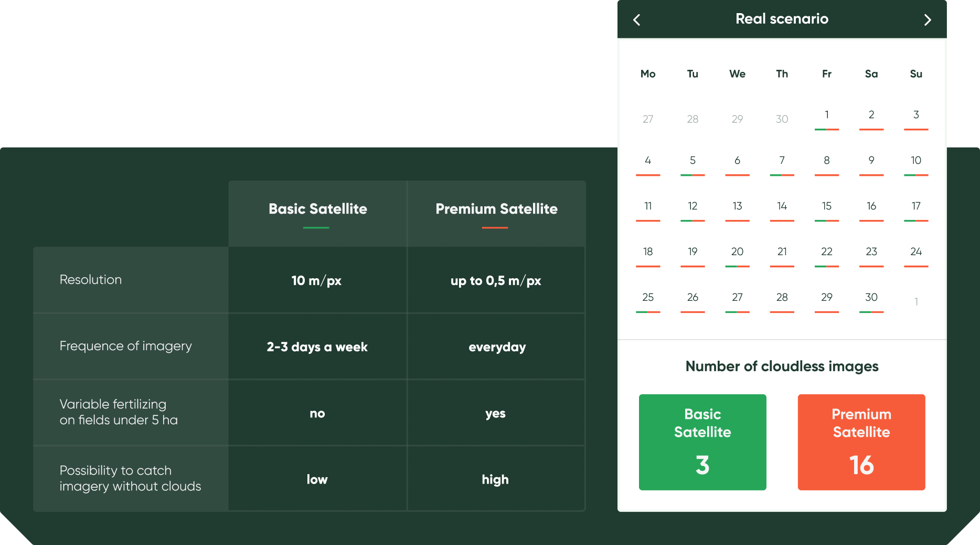Click the red Premium Satellite count card
Screen dimensions: 980x545
[861, 442]
